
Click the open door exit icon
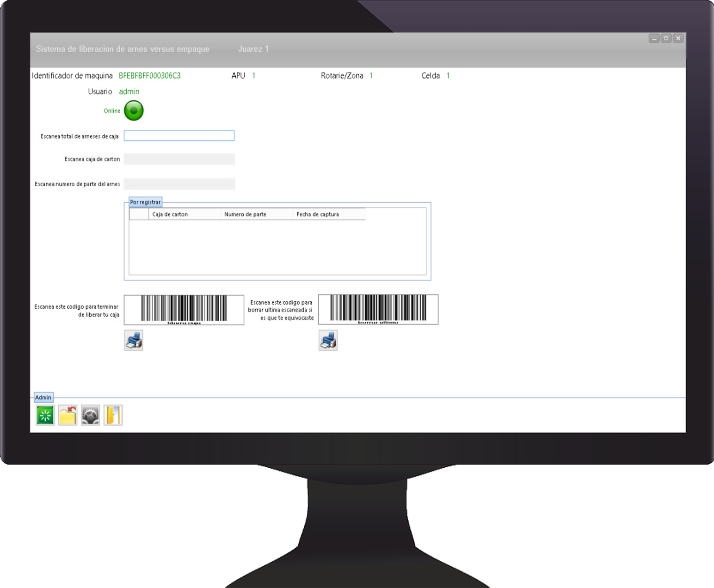113,415
